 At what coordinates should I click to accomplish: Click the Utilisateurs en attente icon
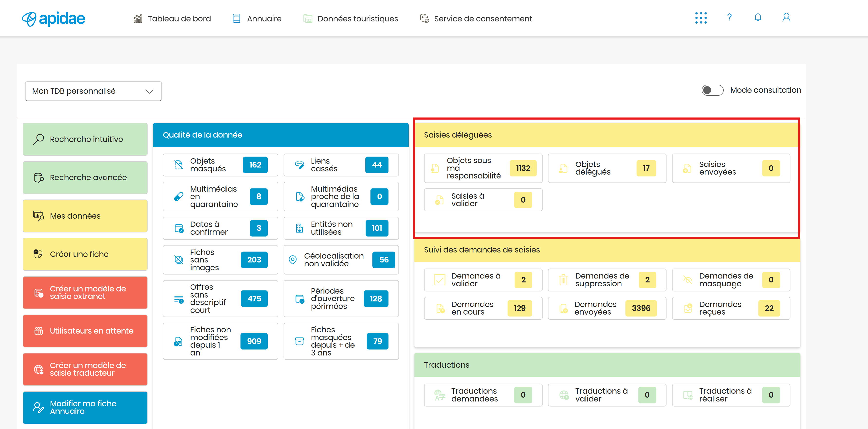pos(39,331)
